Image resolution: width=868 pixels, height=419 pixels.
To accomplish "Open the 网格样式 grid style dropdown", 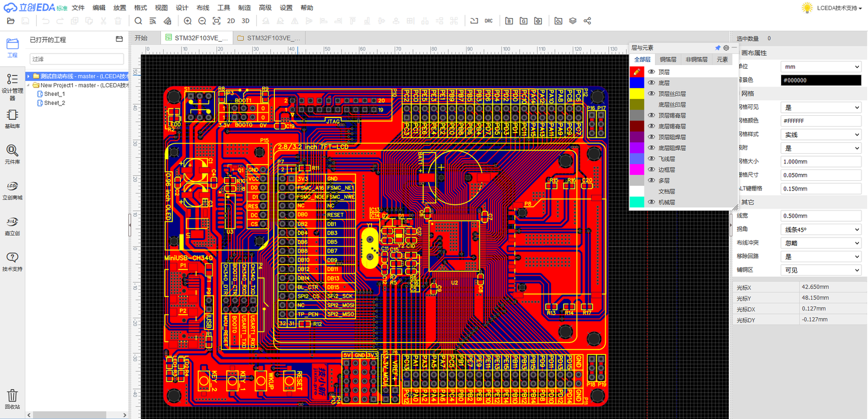I will coord(820,134).
